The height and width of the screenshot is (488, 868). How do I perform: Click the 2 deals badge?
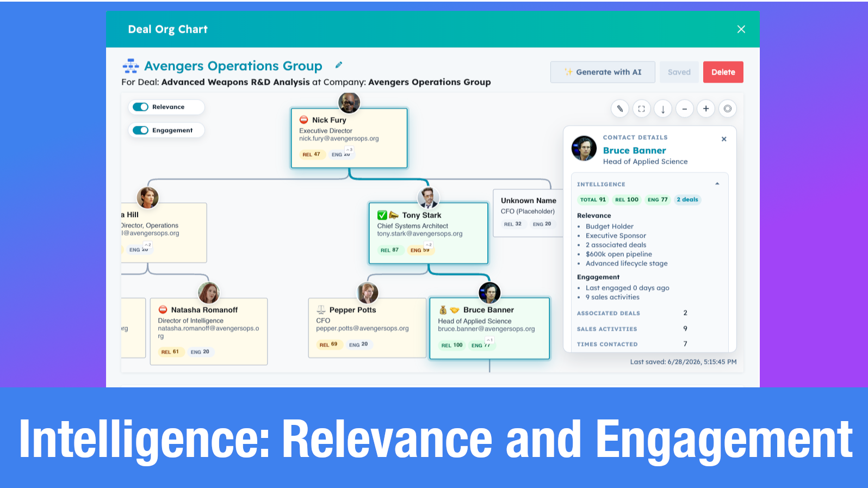tap(687, 200)
